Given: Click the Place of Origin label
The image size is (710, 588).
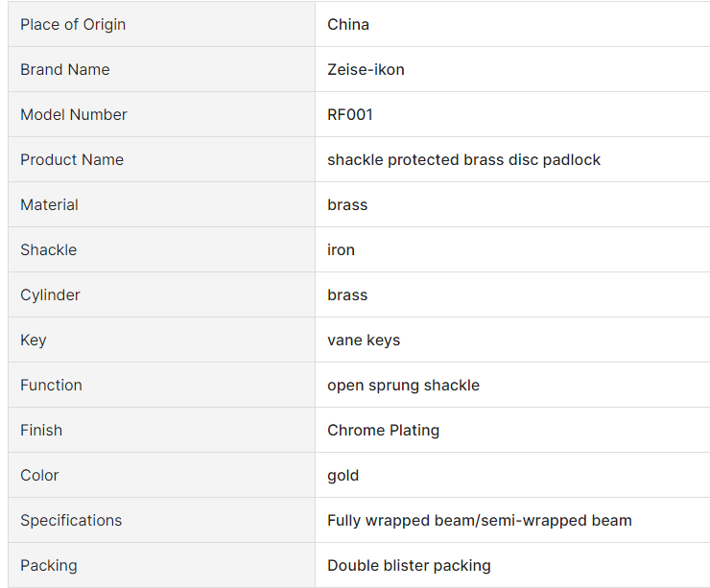Looking at the screenshot, I should coord(73,24).
